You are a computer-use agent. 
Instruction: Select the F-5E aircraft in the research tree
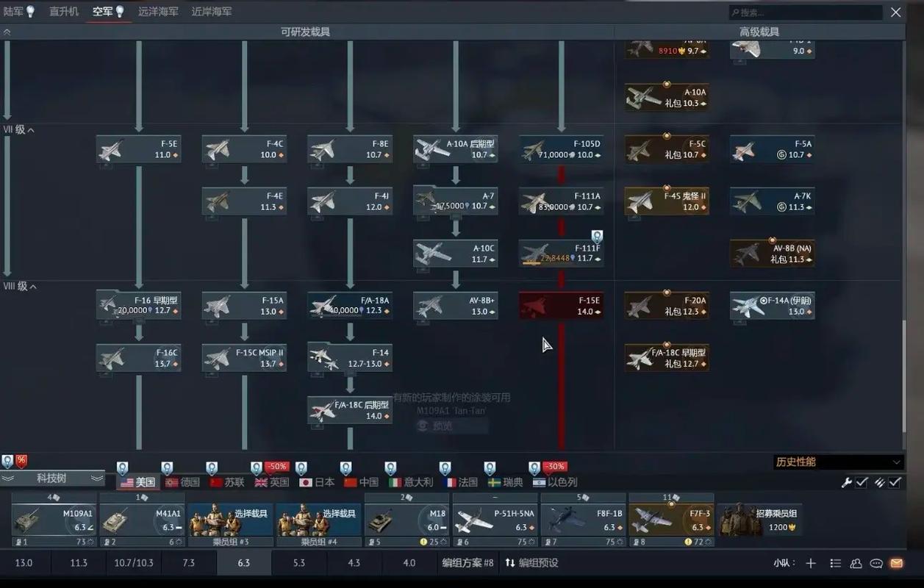click(138, 149)
